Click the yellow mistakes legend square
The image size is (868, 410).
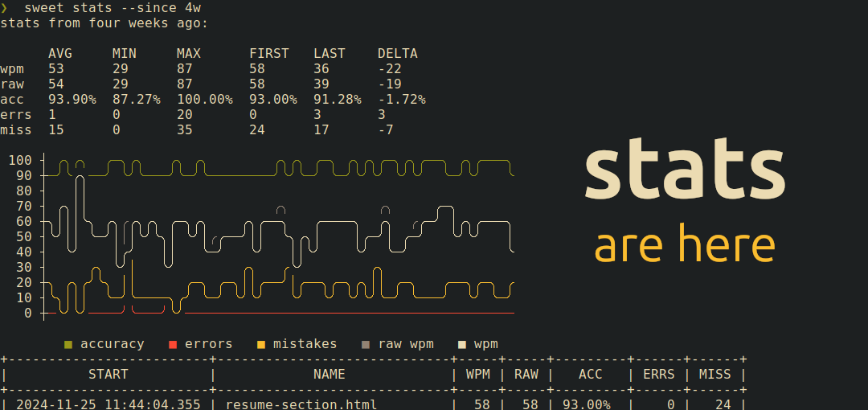[x=261, y=345]
